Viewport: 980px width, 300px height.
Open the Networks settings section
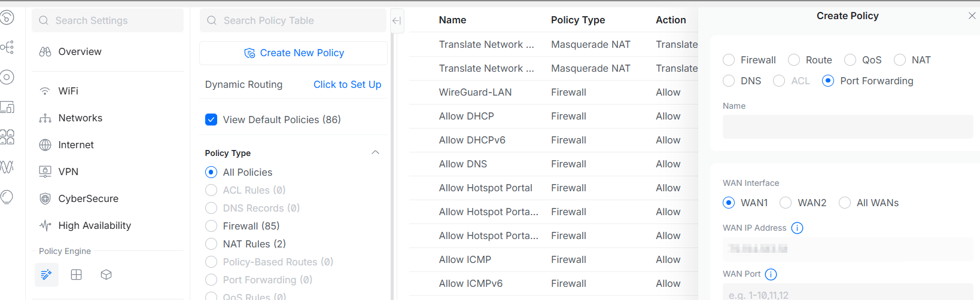click(x=80, y=118)
